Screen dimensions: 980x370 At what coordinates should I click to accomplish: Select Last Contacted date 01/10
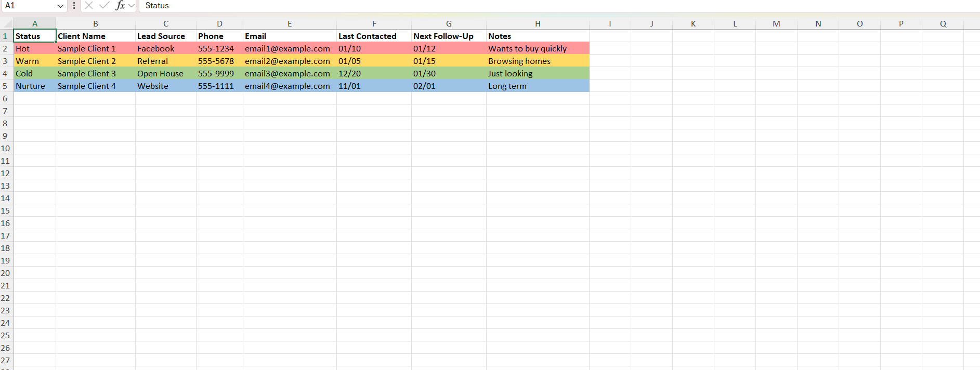pos(374,48)
